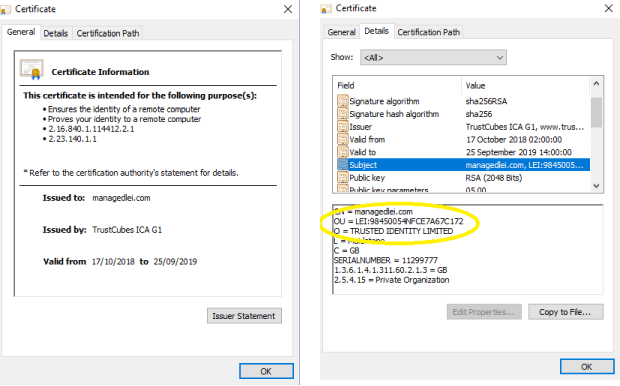Click the Valid to field icon

tap(342, 152)
